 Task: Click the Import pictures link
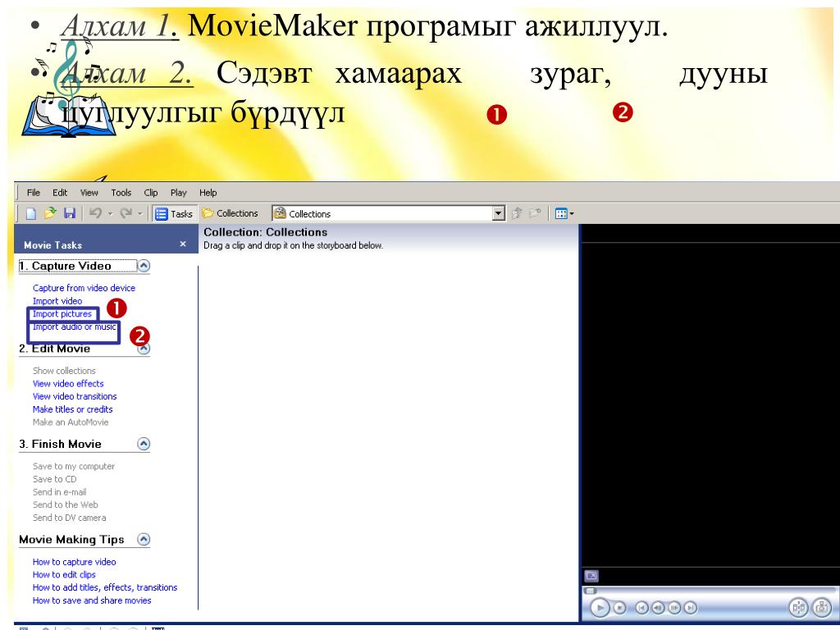coord(62,314)
